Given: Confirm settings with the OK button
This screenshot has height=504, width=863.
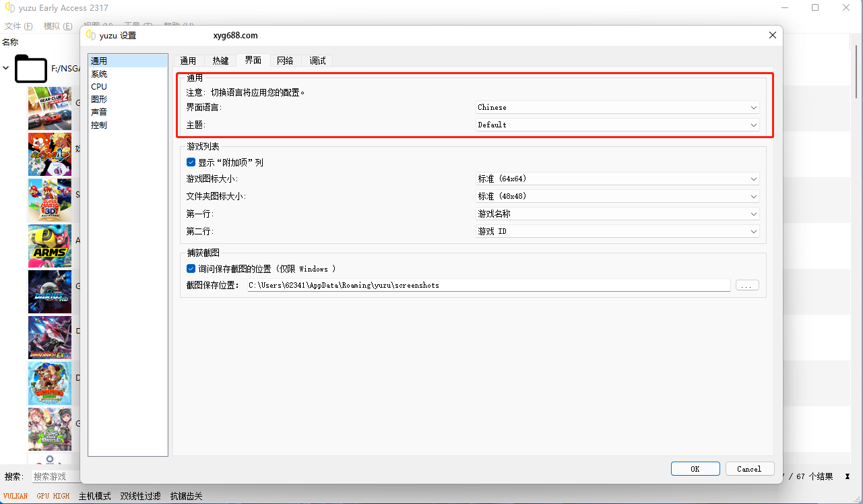Looking at the screenshot, I should tap(695, 469).
